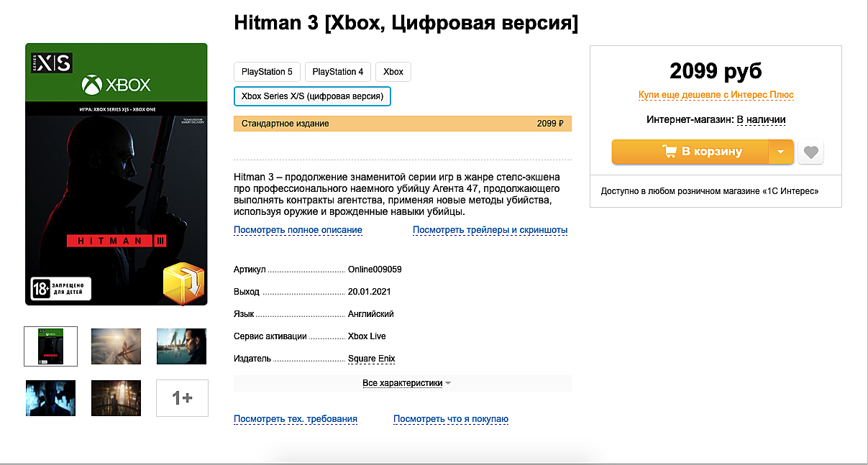Choose Xbox Series X/S цифровая версия option
The width and height of the screenshot is (868, 465).
[x=312, y=96]
